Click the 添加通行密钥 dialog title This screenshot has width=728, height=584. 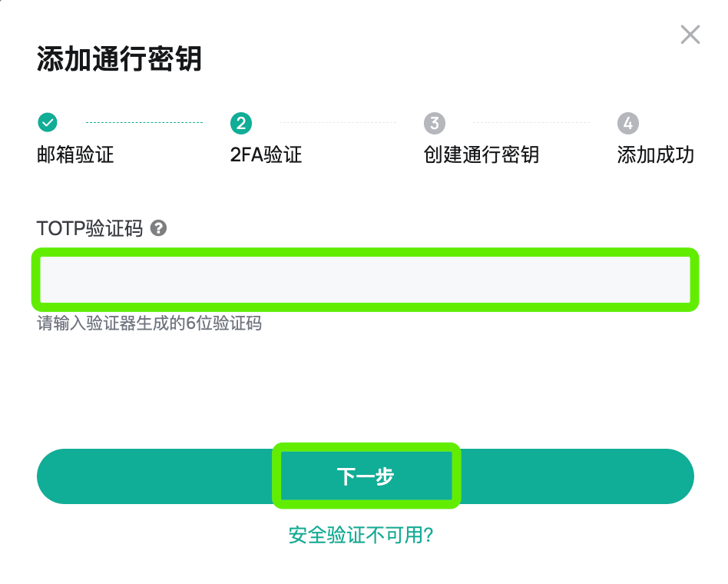pyautogui.click(x=119, y=59)
